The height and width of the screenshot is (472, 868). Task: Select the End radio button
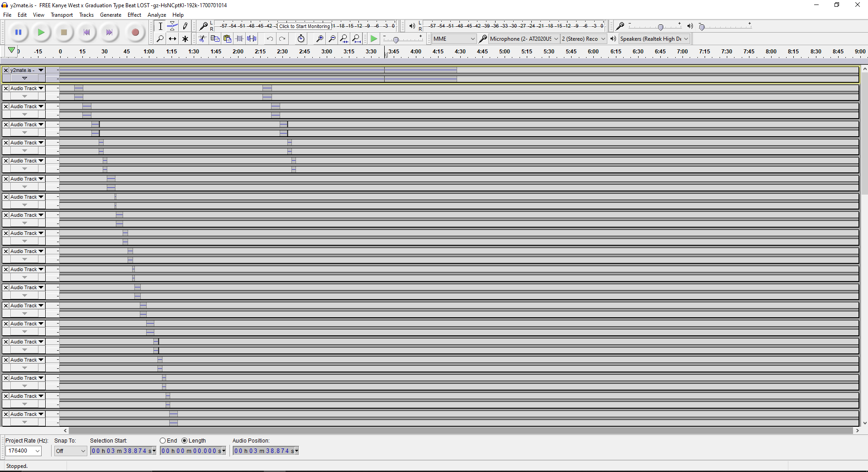click(x=162, y=441)
